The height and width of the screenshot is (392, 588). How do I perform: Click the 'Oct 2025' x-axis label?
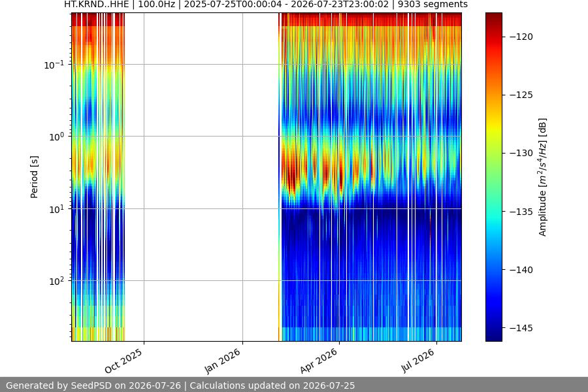123,361
